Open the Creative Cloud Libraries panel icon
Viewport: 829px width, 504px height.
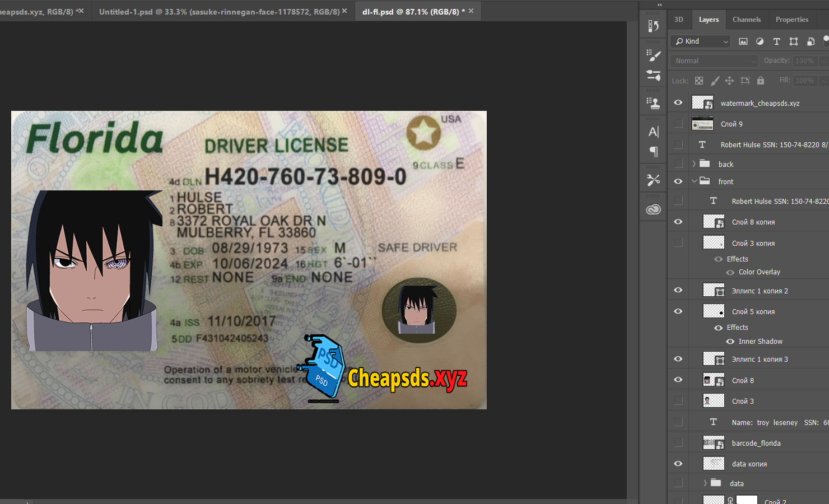point(653,209)
